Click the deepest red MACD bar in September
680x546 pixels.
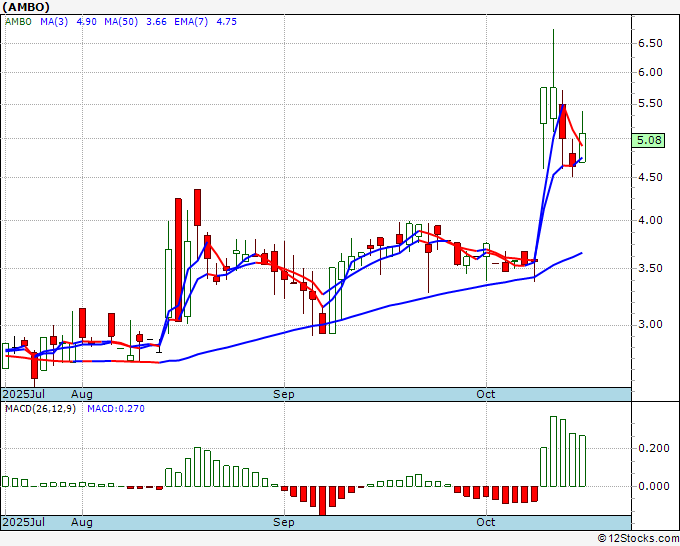[322, 500]
